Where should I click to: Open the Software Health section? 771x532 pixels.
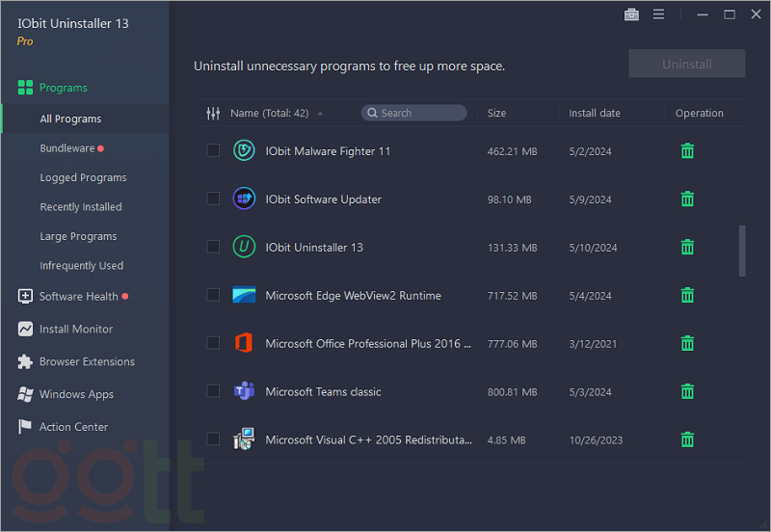click(x=78, y=296)
